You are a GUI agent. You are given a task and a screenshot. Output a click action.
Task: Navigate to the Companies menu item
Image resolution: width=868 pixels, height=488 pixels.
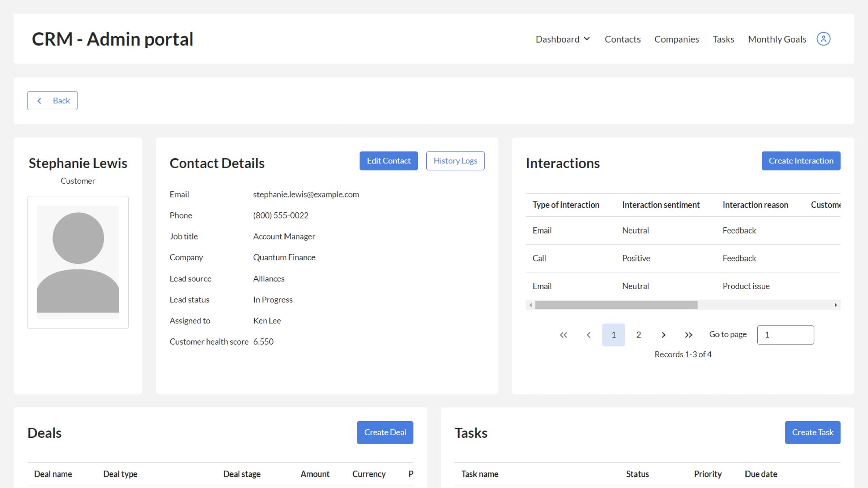point(677,39)
